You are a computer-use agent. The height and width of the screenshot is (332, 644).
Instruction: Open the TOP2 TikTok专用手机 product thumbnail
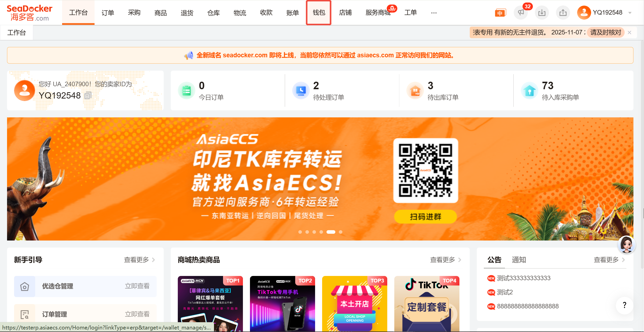[282, 304]
